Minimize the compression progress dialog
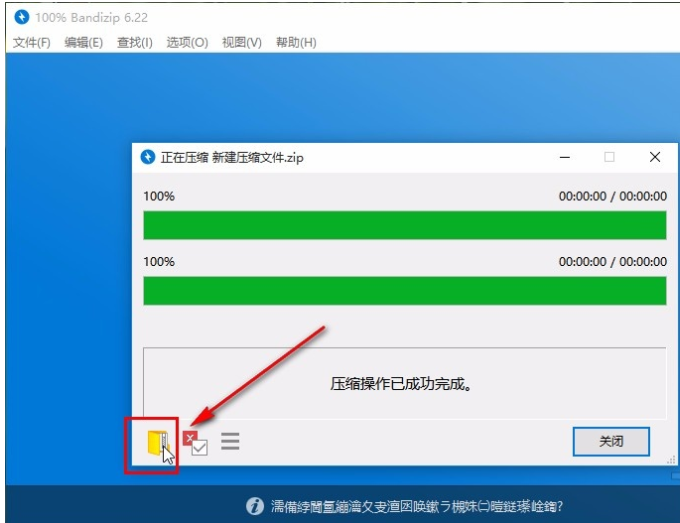 click(x=565, y=157)
